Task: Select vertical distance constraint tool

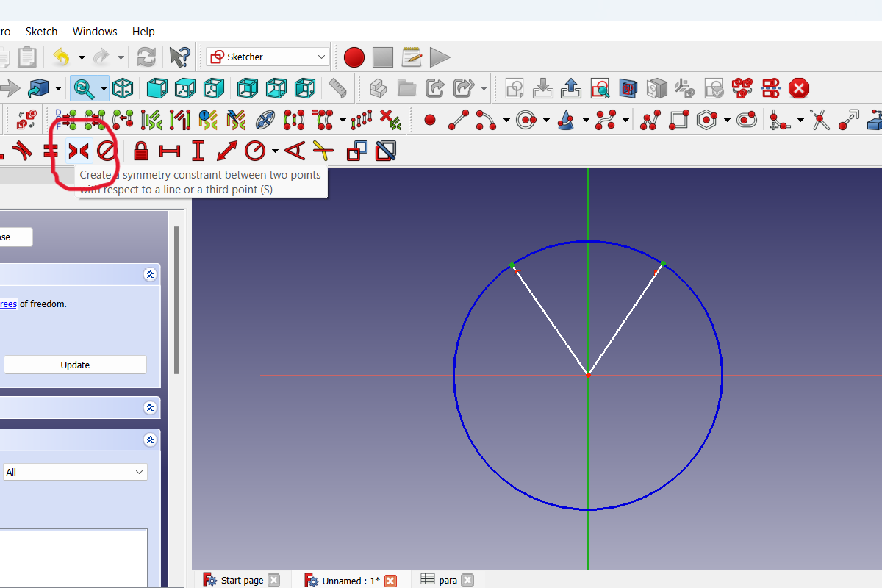Action: pyautogui.click(x=198, y=151)
